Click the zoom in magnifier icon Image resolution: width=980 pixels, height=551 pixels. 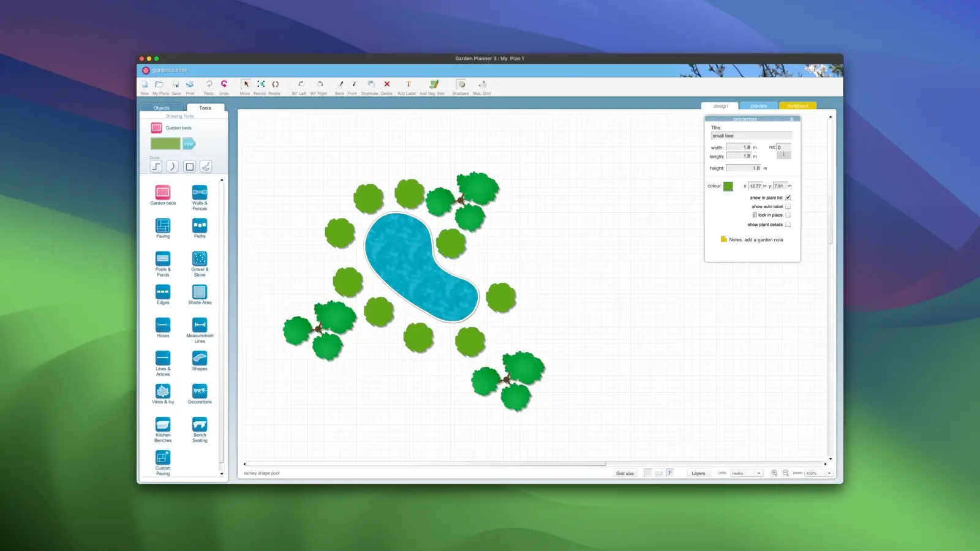coord(774,473)
